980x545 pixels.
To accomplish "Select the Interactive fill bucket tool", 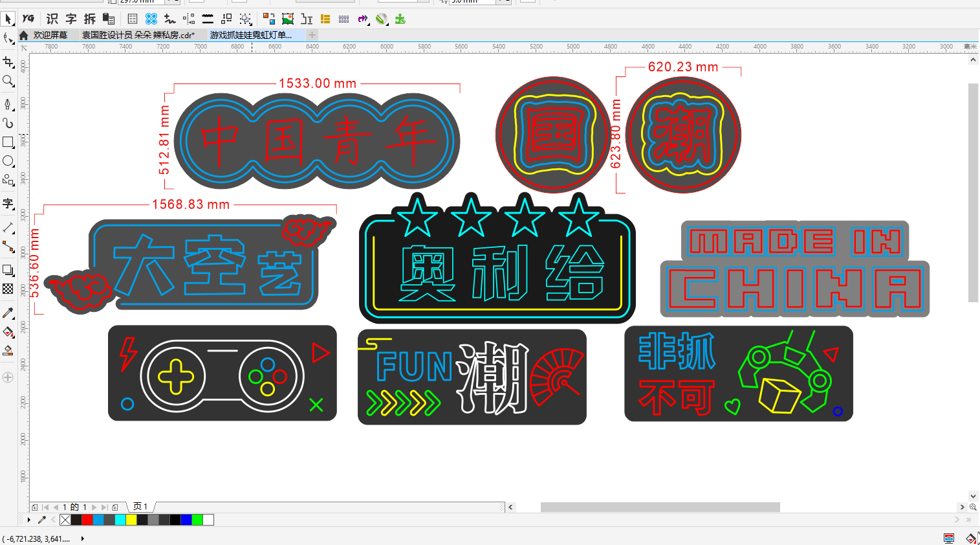I will tap(8, 331).
